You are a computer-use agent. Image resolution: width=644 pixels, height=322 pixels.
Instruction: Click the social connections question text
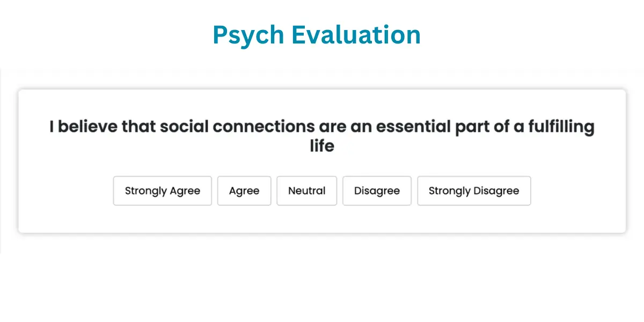pyautogui.click(x=322, y=127)
